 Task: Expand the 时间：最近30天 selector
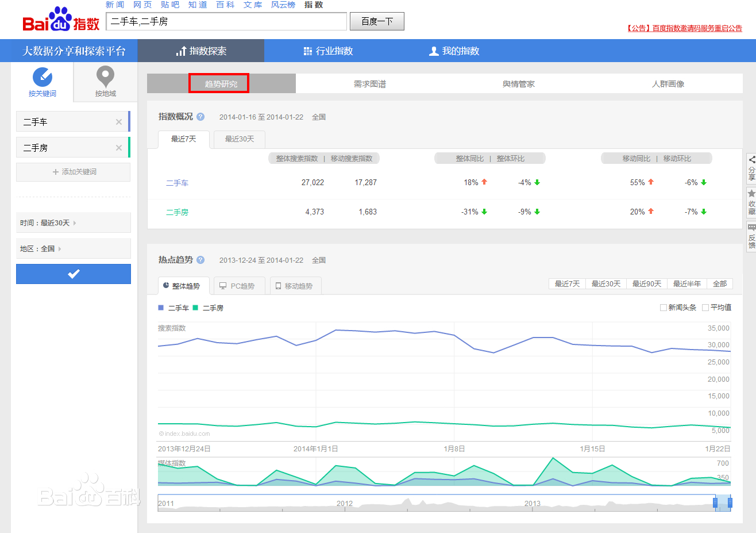(74, 223)
